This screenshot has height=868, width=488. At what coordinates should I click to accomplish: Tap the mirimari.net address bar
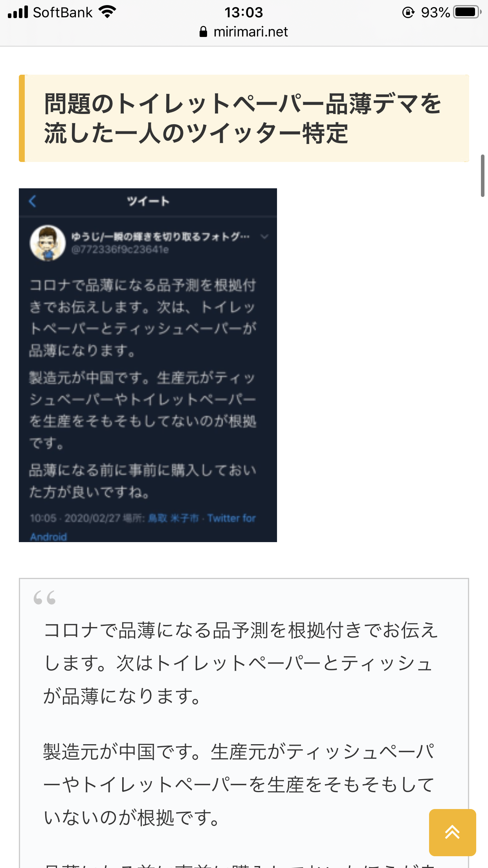pos(244,32)
